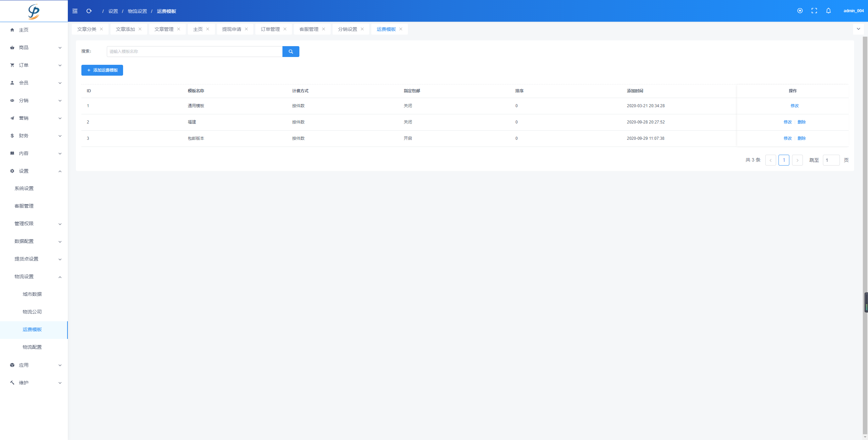
Task: Switch to the 分销设置 tab
Action: click(348, 29)
